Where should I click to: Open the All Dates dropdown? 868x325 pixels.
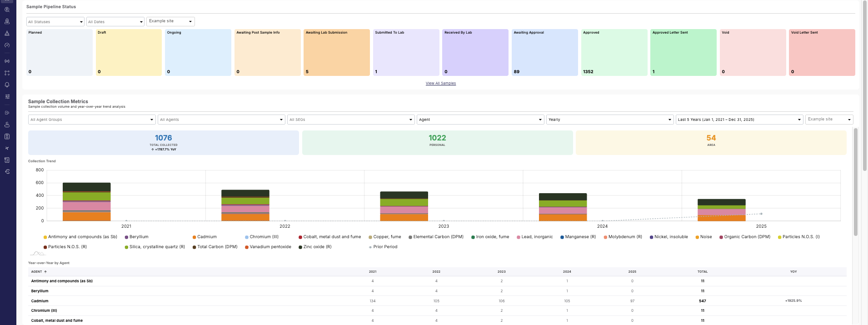click(115, 22)
